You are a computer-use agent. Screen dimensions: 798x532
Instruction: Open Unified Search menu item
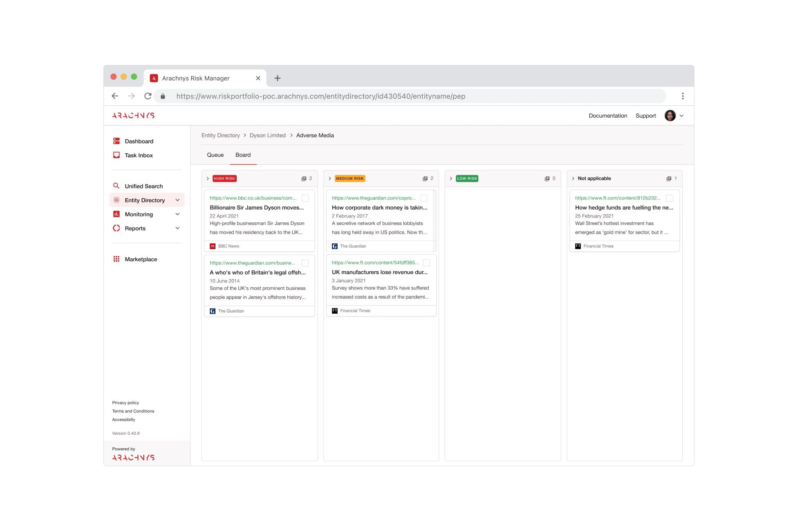click(144, 186)
